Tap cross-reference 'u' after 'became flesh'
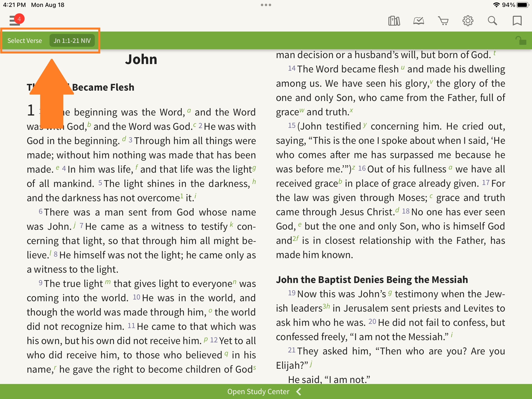This screenshot has height=399, width=532. click(x=403, y=67)
